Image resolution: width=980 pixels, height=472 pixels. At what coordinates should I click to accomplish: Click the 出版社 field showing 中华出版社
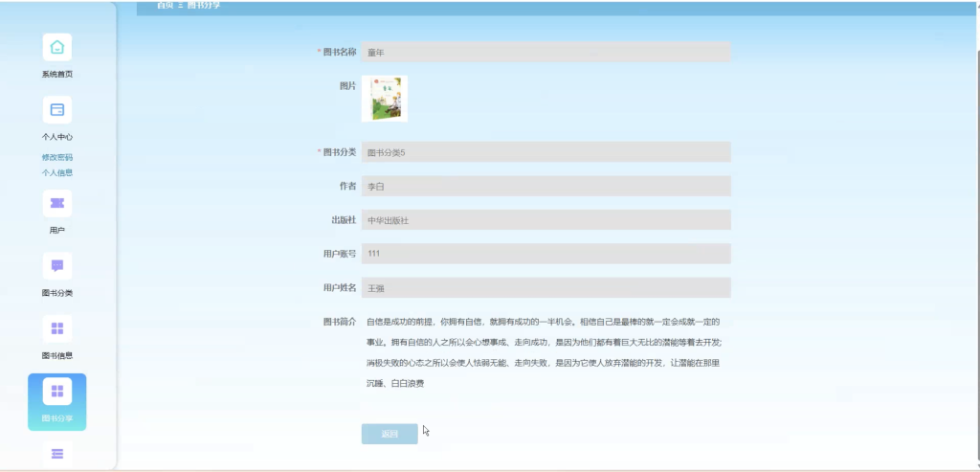[546, 220]
